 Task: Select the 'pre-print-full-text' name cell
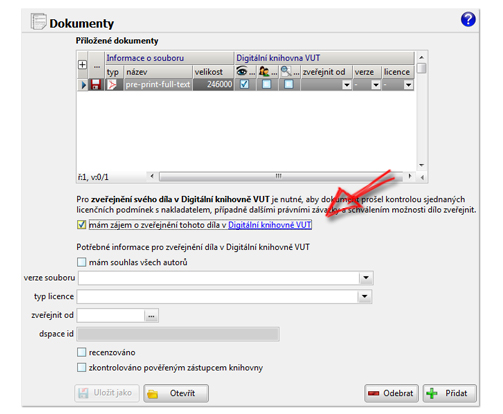(x=158, y=85)
